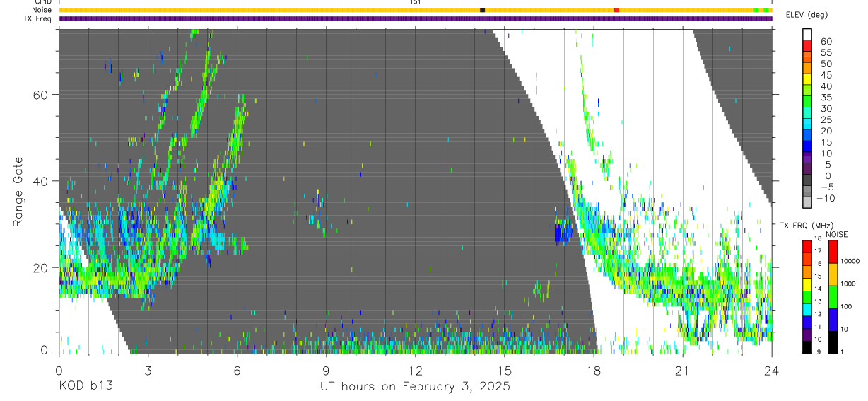Click the x-axis tick label 3
This screenshot has width=868, height=401.
[148, 370]
